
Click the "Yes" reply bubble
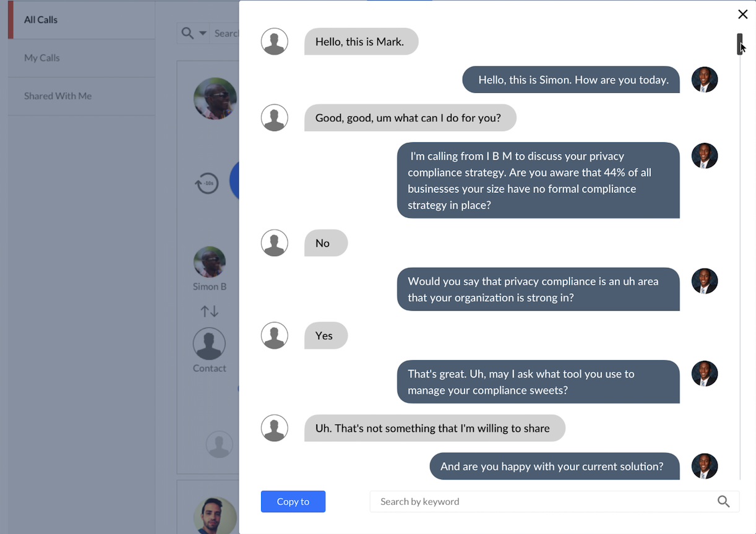[325, 336]
